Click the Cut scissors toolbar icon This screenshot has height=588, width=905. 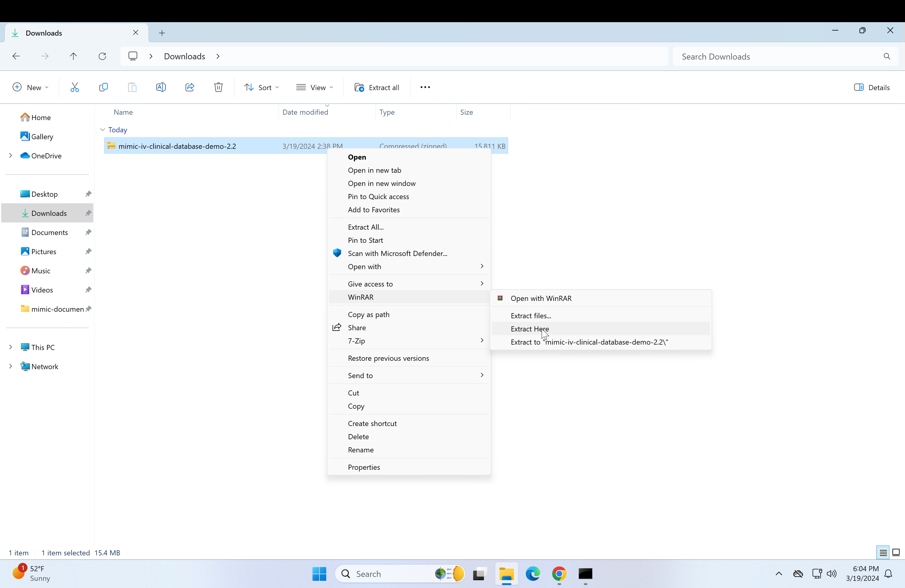click(x=75, y=87)
